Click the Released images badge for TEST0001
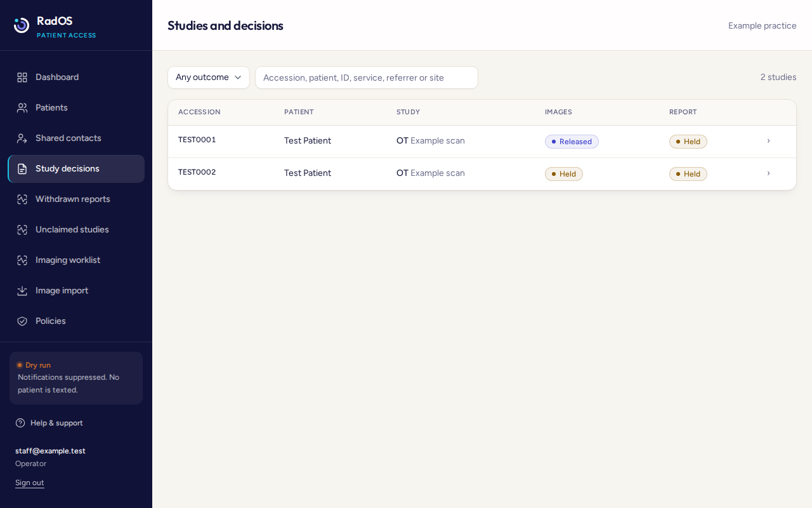Viewport: 812px width, 508px height. coord(572,142)
